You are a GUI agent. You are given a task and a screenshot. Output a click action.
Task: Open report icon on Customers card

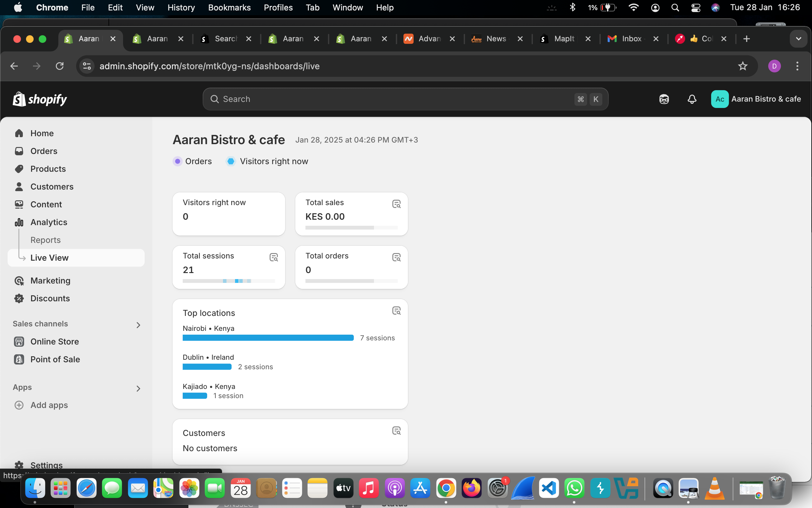pos(396,431)
